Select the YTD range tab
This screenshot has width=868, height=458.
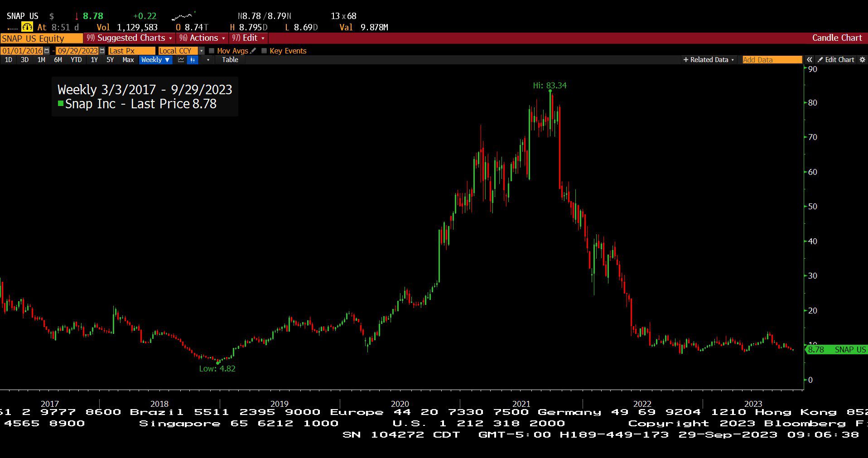point(76,60)
